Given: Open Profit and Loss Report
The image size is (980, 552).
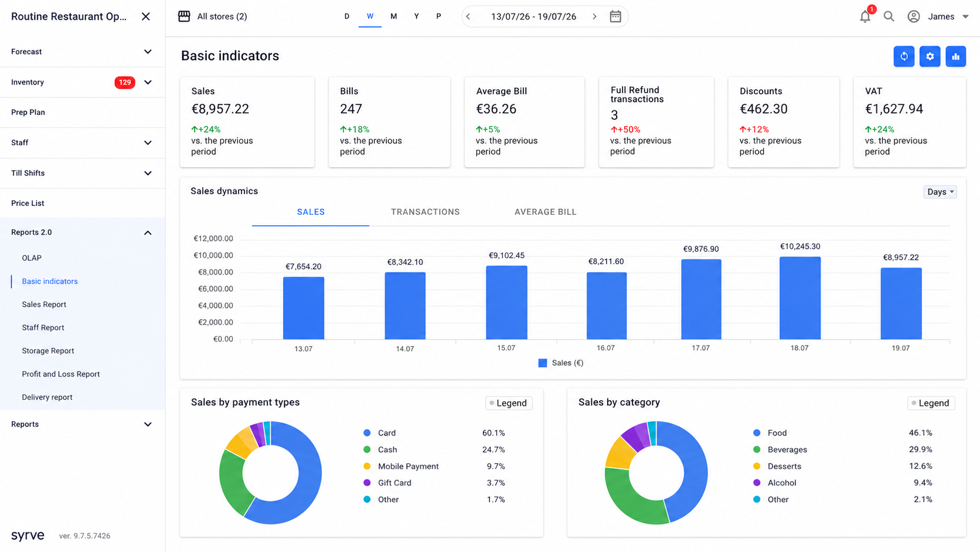Looking at the screenshot, I should pyautogui.click(x=61, y=374).
